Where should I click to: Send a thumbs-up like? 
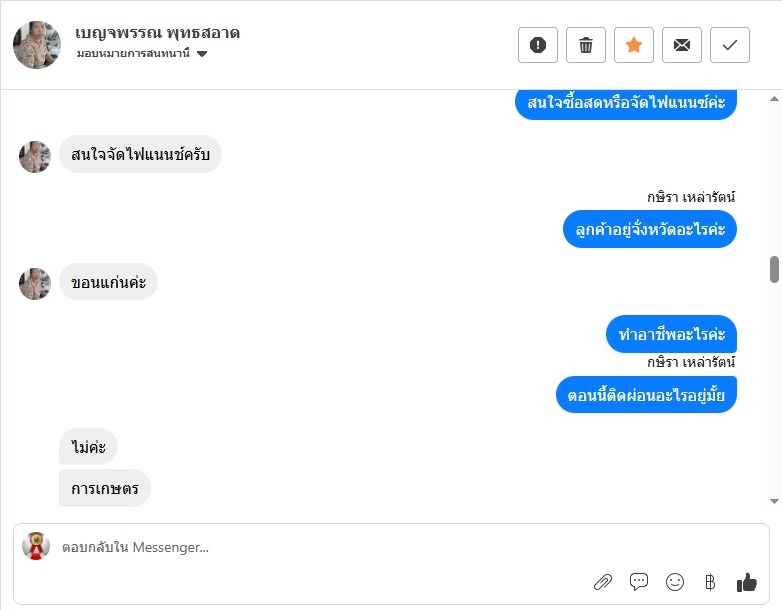(x=747, y=582)
